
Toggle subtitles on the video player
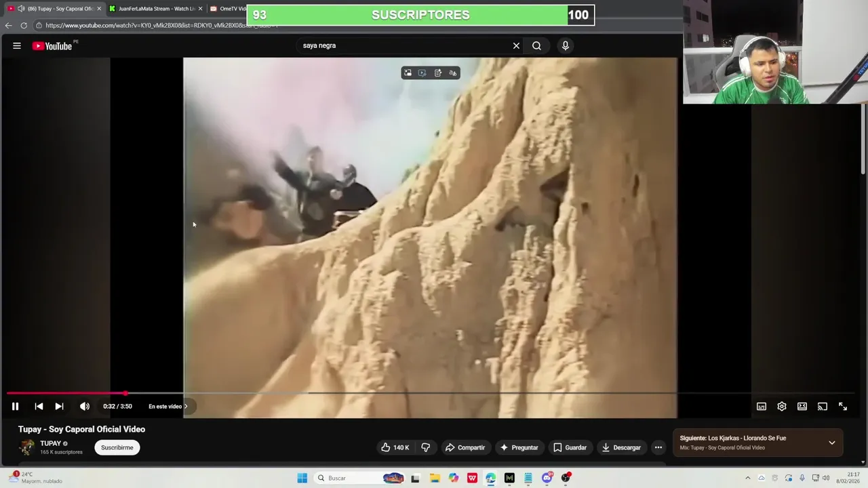click(x=762, y=406)
